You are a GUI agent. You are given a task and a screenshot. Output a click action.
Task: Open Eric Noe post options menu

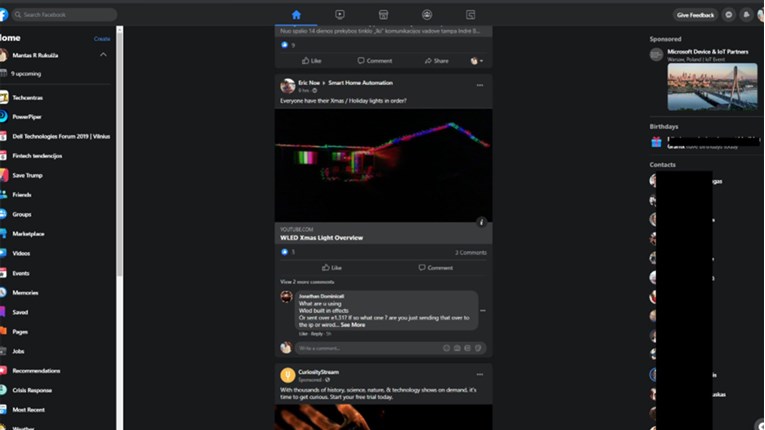[x=480, y=85]
